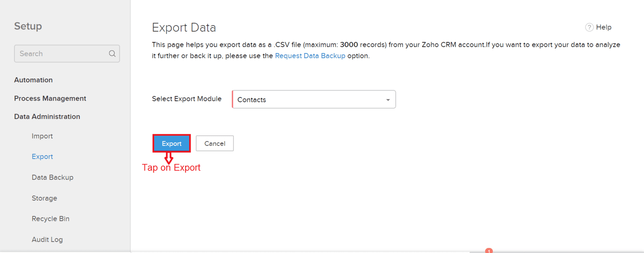Screen dimensions: 644x253
Task: Open the Import menu item
Action: point(42,136)
